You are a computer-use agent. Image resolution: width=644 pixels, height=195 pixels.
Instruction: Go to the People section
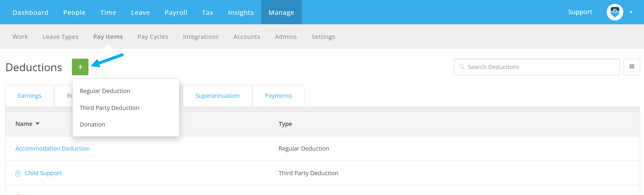click(x=74, y=12)
